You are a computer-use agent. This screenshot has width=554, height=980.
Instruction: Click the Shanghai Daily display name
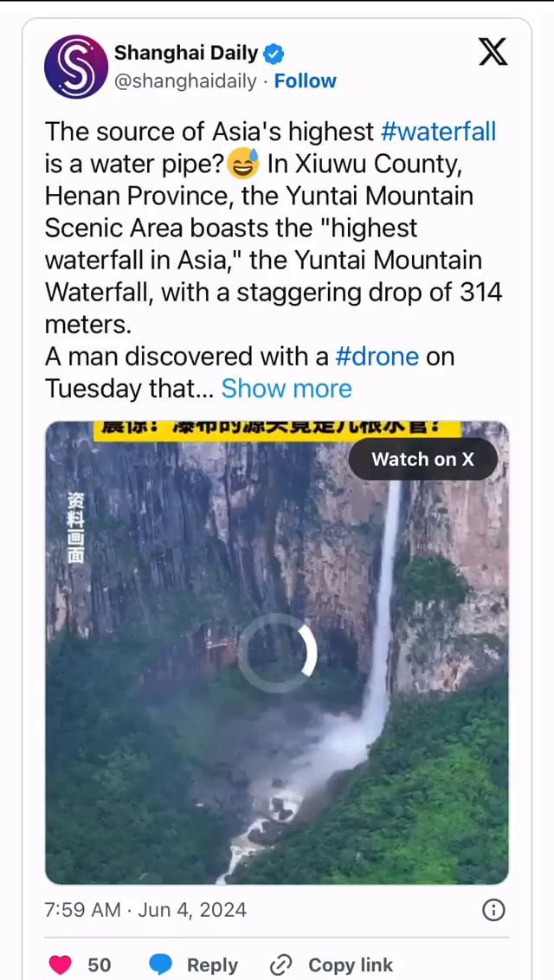(186, 54)
